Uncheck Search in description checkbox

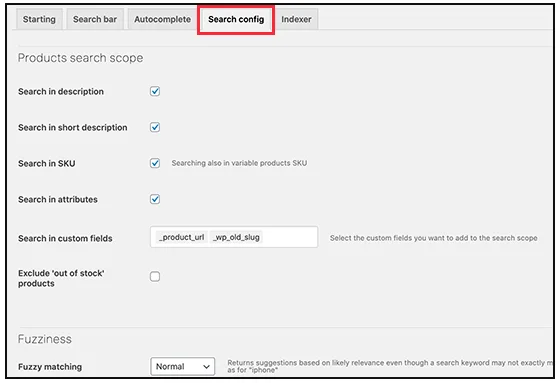click(x=155, y=91)
